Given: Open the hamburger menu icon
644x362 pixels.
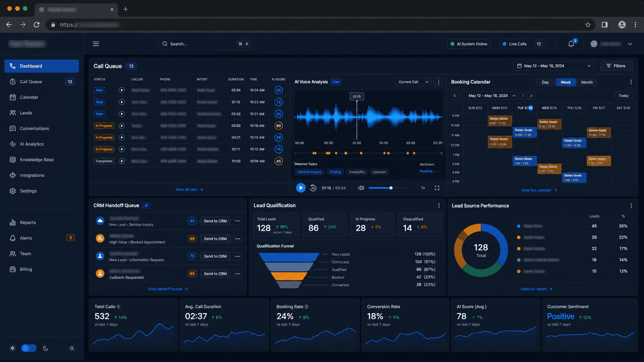Looking at the screenshot, I should click(x=96, y=44).
